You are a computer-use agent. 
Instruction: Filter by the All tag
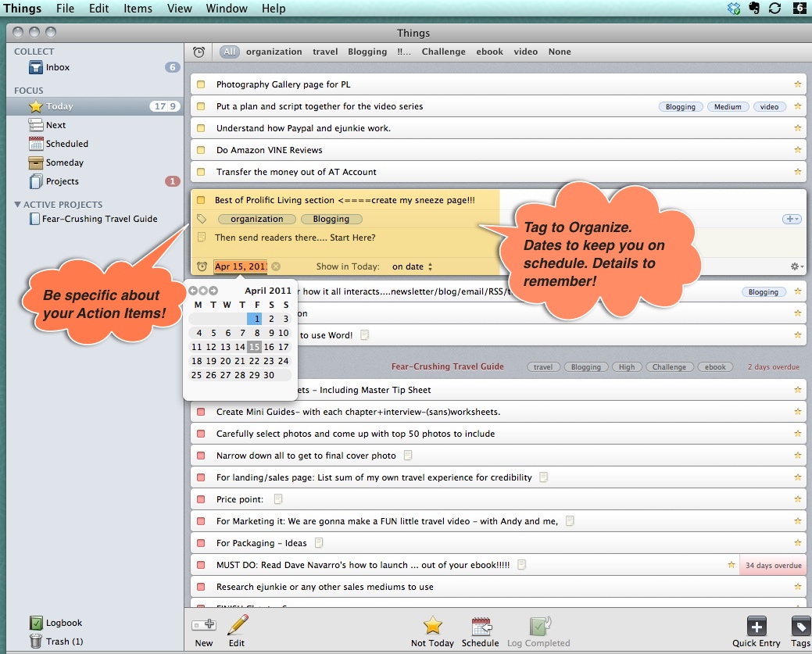pos(230,52)
